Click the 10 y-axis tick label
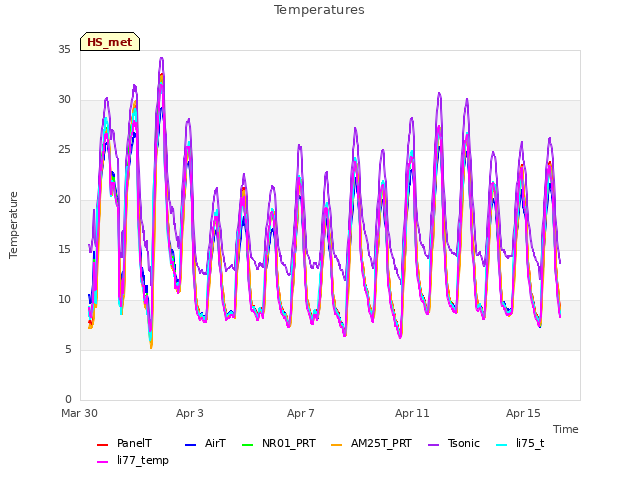Image resolution: width=640 pixels, height=480 pixels. pyautogui.click(x=64, y=300)
